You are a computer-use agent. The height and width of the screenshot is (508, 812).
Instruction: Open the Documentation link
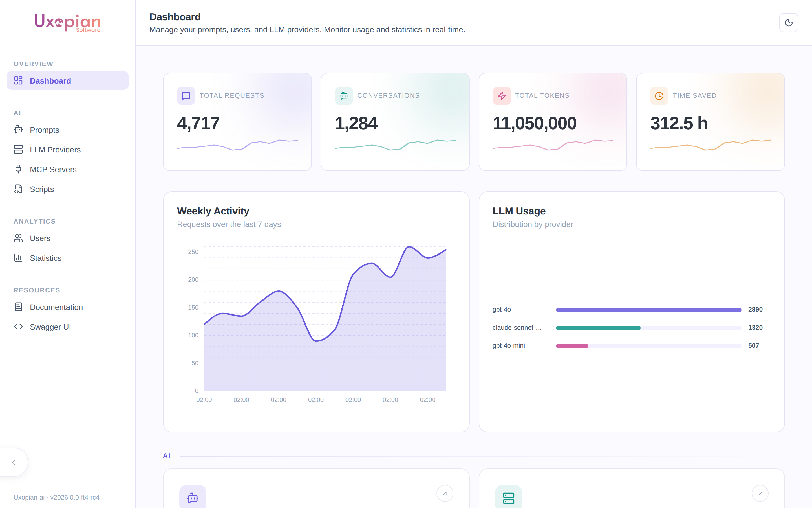point(67,307)
